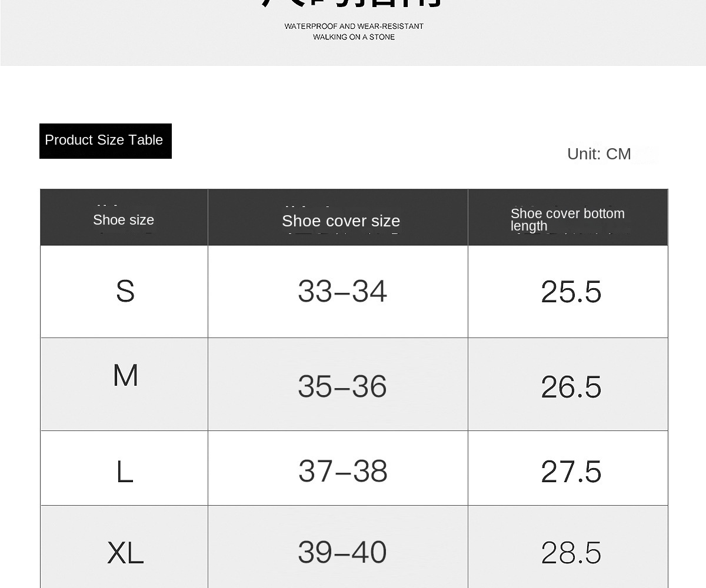
Task: Click the 37–38 shoe cover size cell
Action: tap(343, 471)
